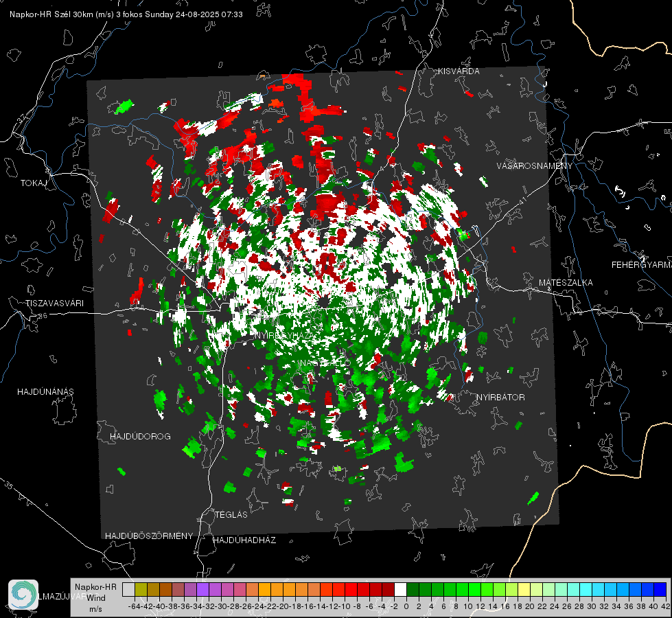Click the NYÍREGYHÁZA city label
The height and width of the screenshot is (618, 672).
coord(286,335)
